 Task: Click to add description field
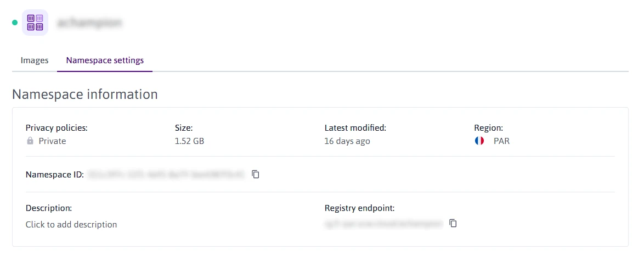tap(71, 224)
